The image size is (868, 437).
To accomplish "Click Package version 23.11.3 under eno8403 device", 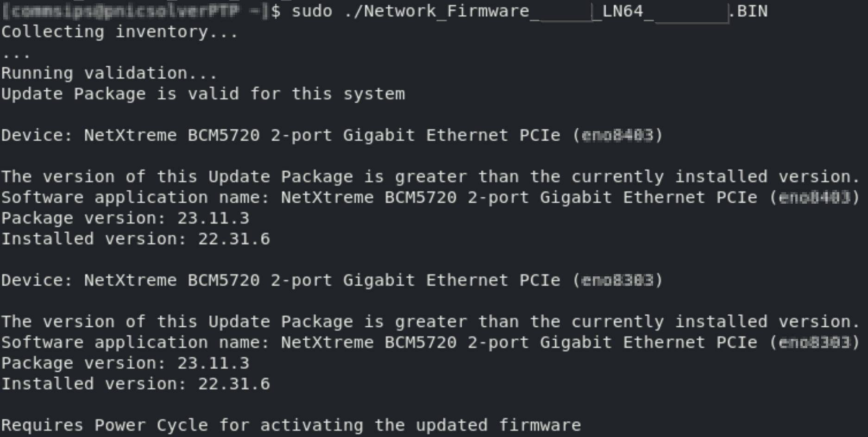I will pos(125,218).
